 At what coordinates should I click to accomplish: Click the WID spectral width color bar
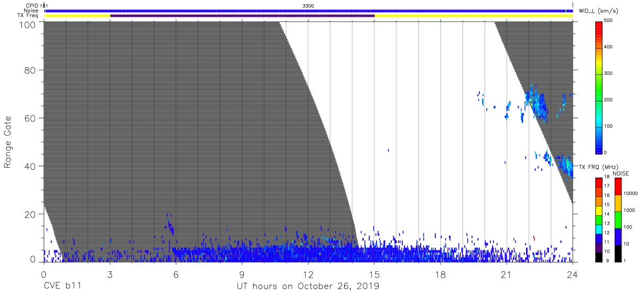(599, 87)
